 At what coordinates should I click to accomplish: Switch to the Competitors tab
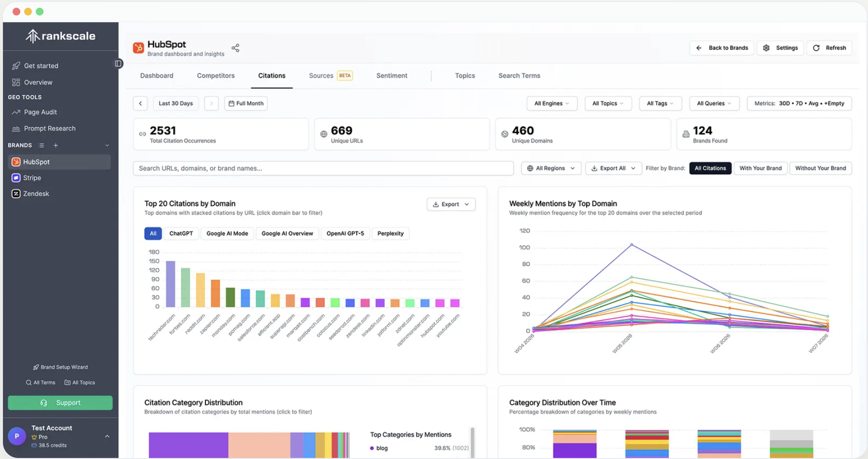pos(216,76)
